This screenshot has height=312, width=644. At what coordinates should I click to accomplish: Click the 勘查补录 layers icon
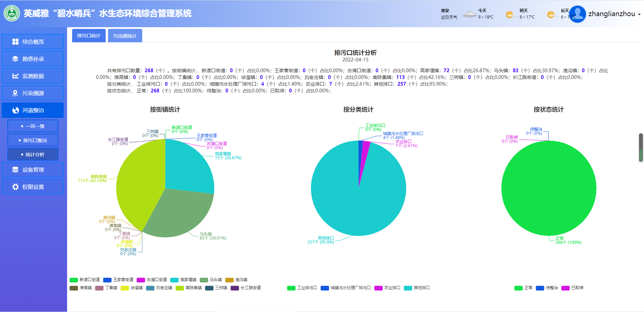click(x=15, y=59)
